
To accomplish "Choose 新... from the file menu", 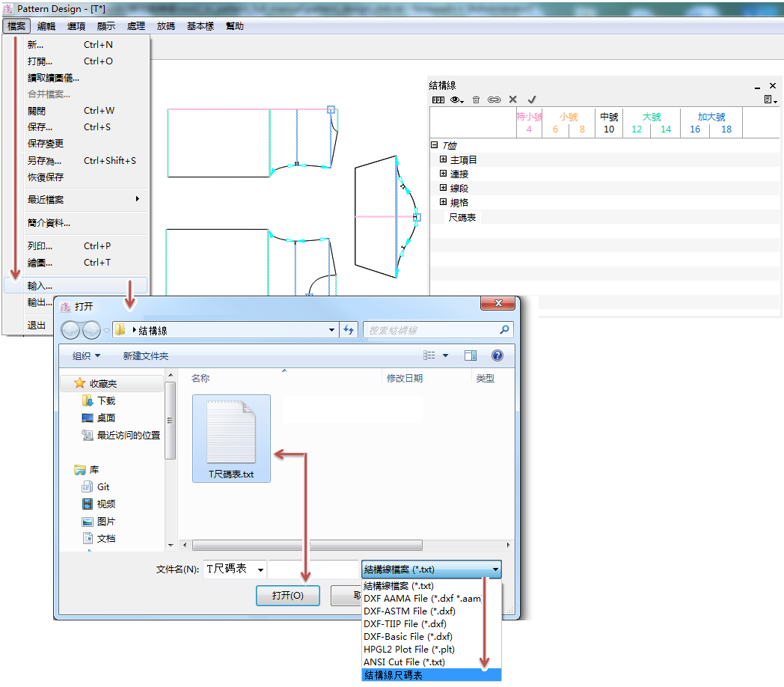I will click(x=75, y=45).
